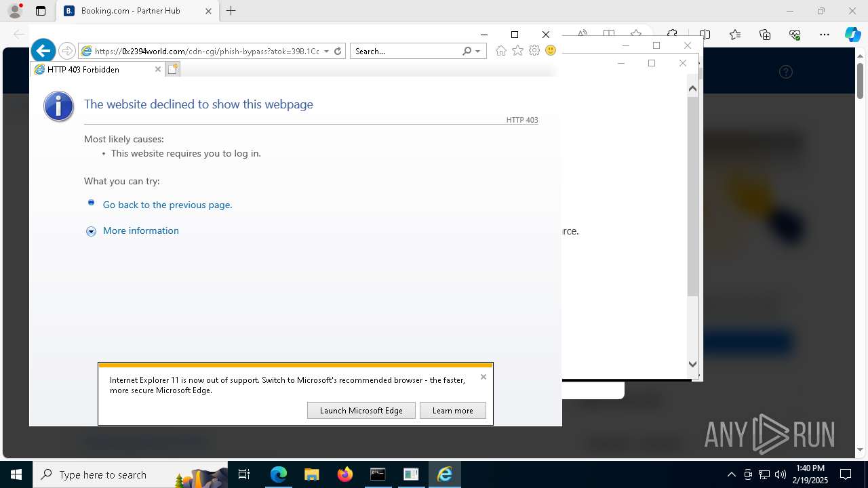Open the search provider dropdown arrow
868x488 pixels.
pyautogui.click(x=478, y=51)
